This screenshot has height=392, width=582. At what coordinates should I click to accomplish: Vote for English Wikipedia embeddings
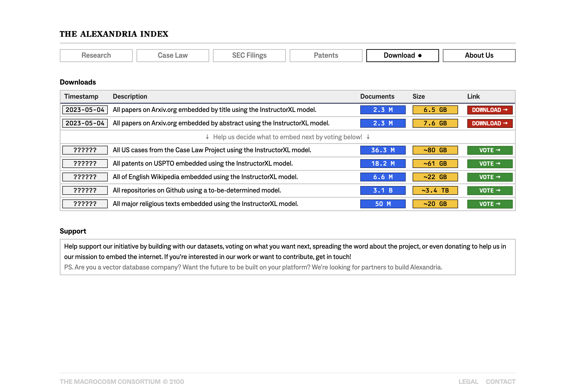490,177
